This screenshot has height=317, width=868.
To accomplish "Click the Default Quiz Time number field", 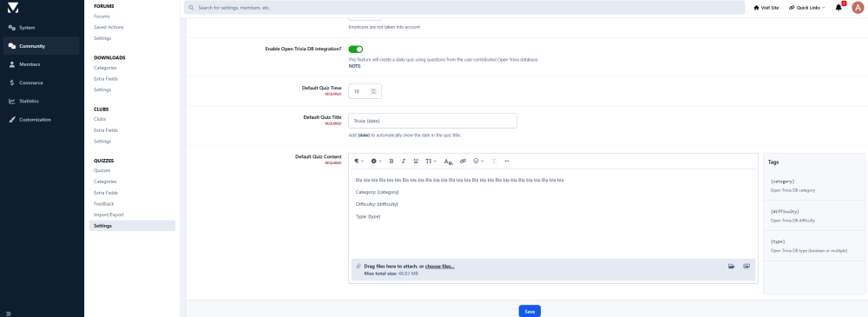I will coord(365,91).
